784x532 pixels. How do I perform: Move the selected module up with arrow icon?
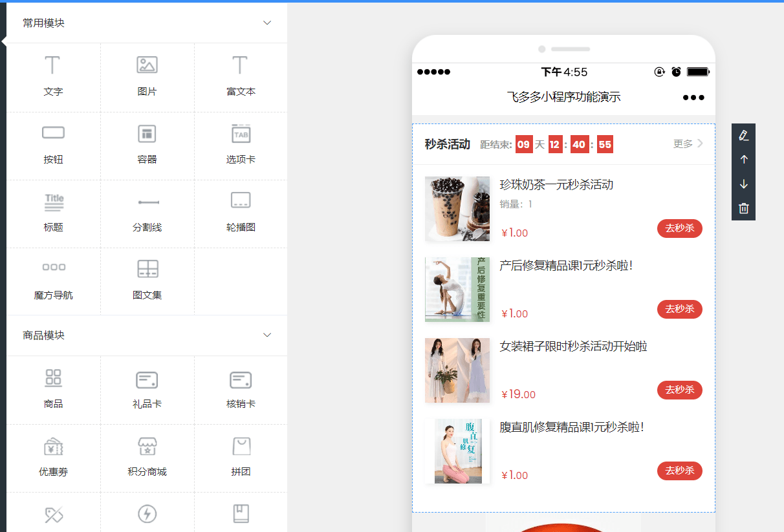[x=743, y=159]
